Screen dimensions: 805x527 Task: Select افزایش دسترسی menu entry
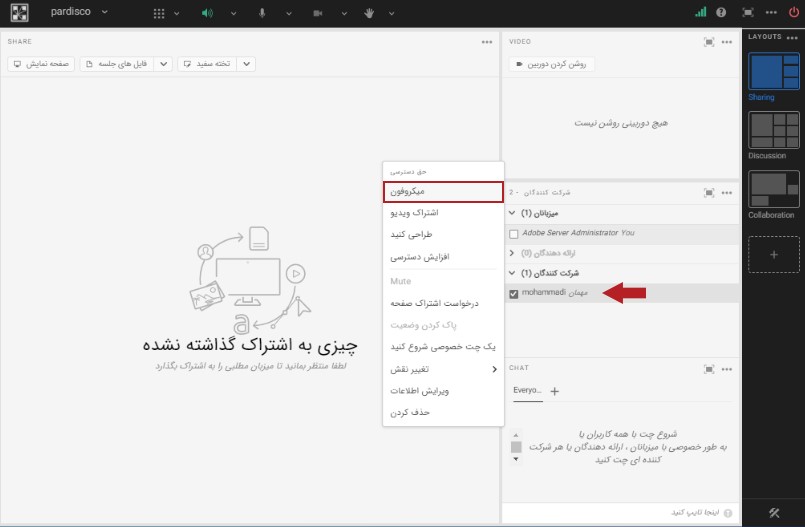443,257
